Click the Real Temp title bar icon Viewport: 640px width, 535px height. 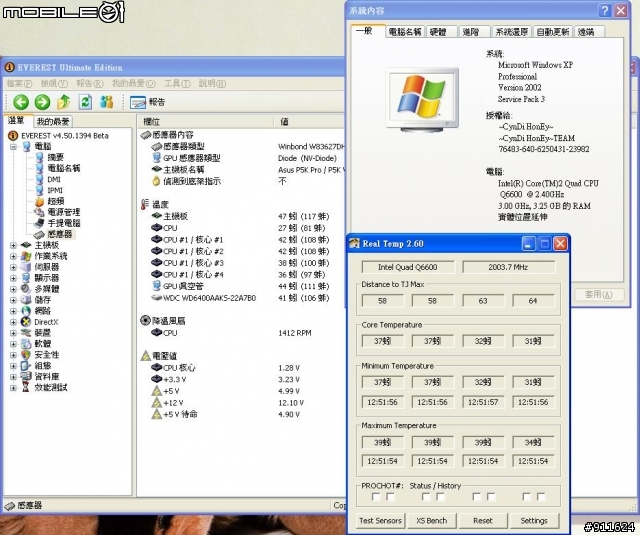point(354,244)
